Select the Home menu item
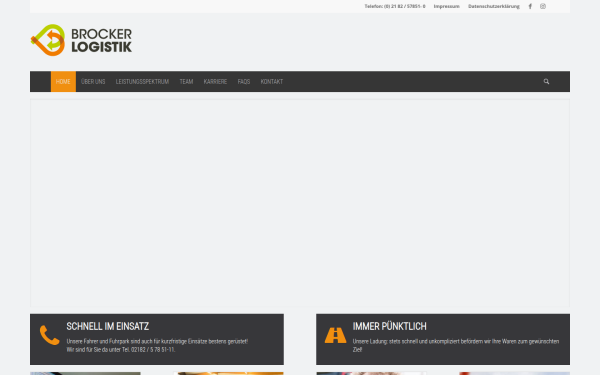The image size is (600, 375). [x=63, y=82]
